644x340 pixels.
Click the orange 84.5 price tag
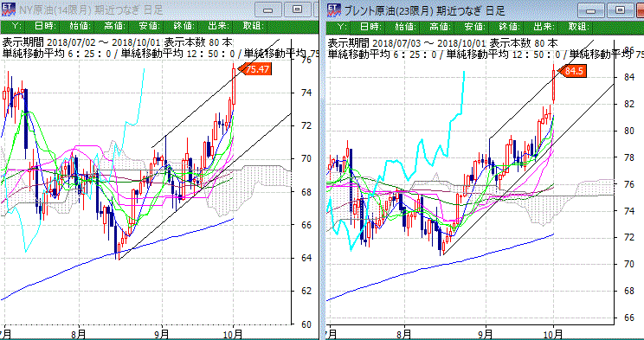(571, 71)
